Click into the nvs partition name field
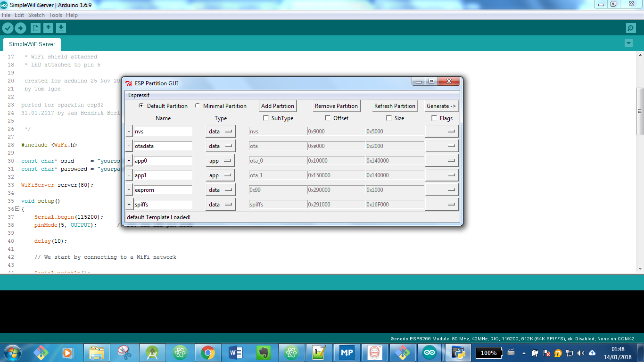 pyautogui.click(x=163, y=132)
